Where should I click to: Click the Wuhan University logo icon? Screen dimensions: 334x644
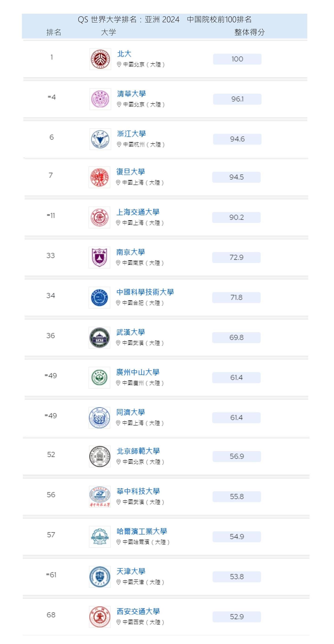pos(99,338)
